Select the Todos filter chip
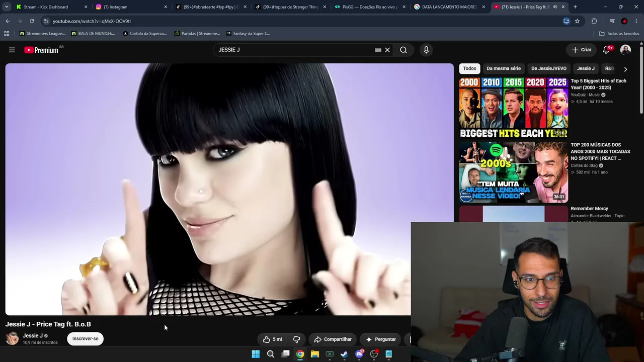Image resolution: width=644 pixels, height=362 pixels. [469, 68]
